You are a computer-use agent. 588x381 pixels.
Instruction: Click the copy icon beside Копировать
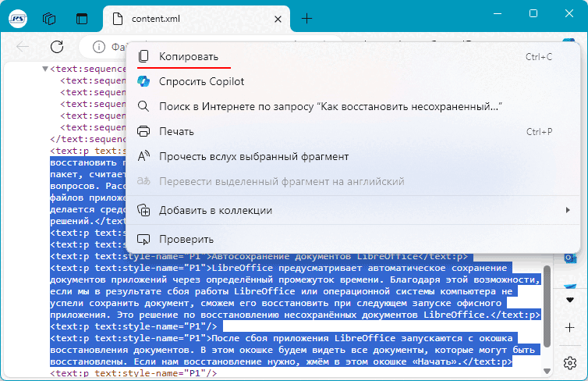click(x=143, y=57)
